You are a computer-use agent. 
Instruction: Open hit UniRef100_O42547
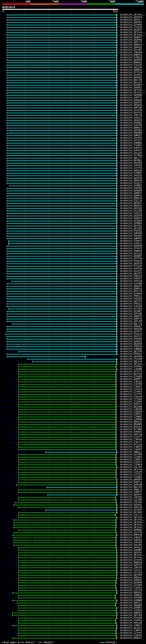coord(131,30)
